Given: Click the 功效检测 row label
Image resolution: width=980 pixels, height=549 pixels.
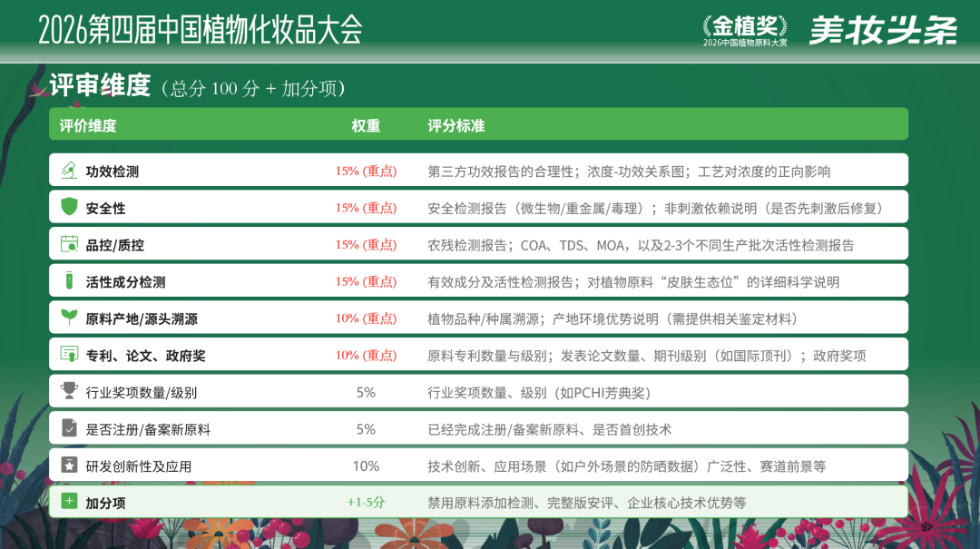Looking at the screenshot, I should (x=113, y=172).
